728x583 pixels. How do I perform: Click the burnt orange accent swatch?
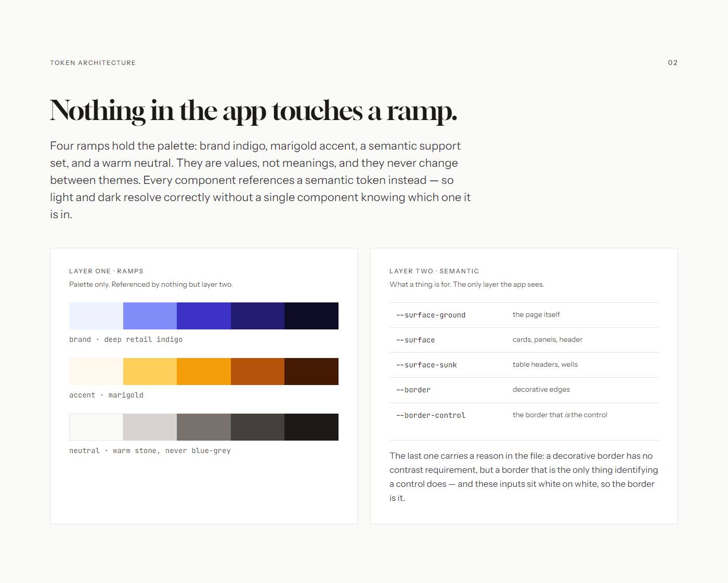[x=257, y=372]
